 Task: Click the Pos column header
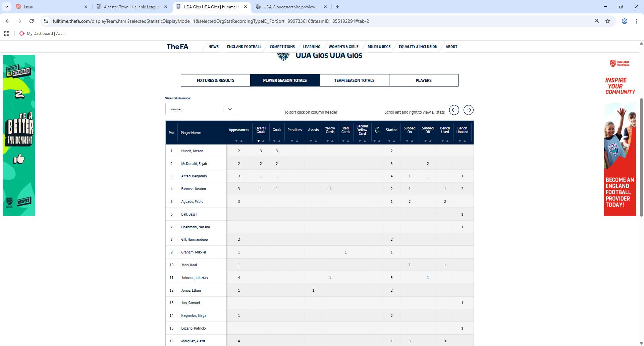(171, 133)
